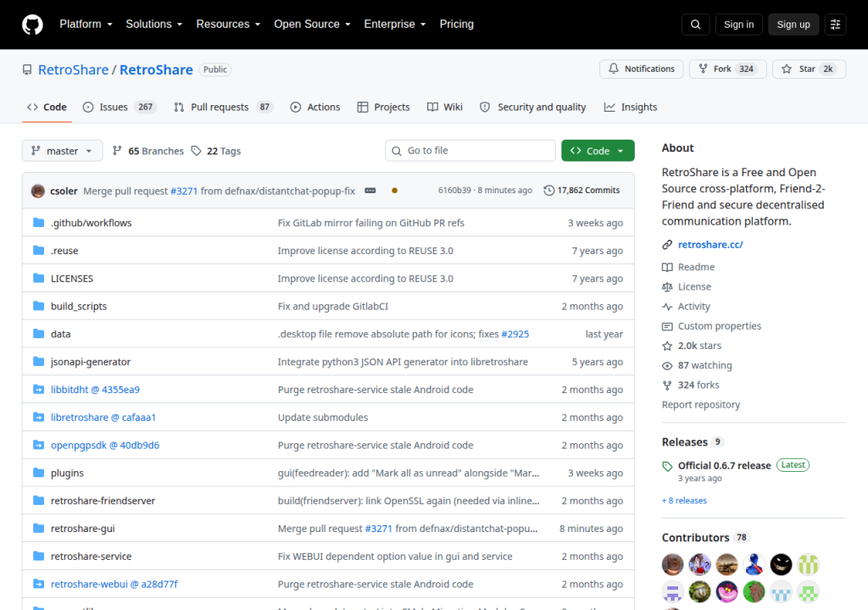Switch to the Wiki tab
The image size is (868, 610).
(x=444, y=108)
